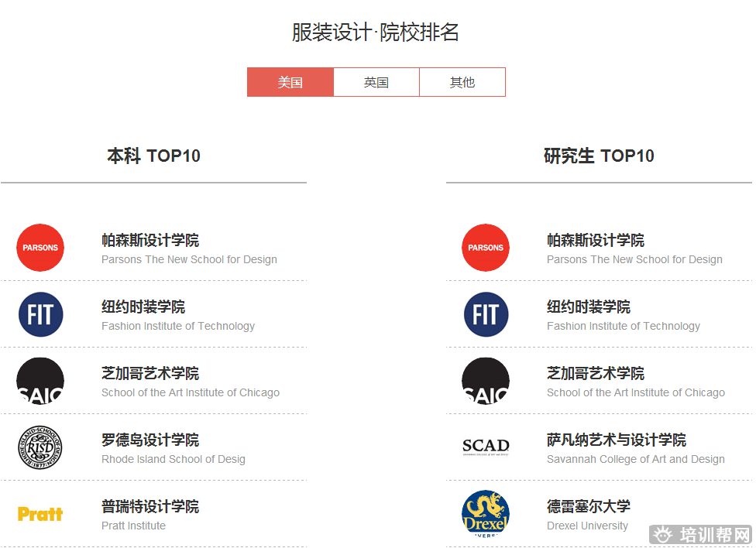
Task: Click the yellow Pratt logo
Action: (40, 514)
